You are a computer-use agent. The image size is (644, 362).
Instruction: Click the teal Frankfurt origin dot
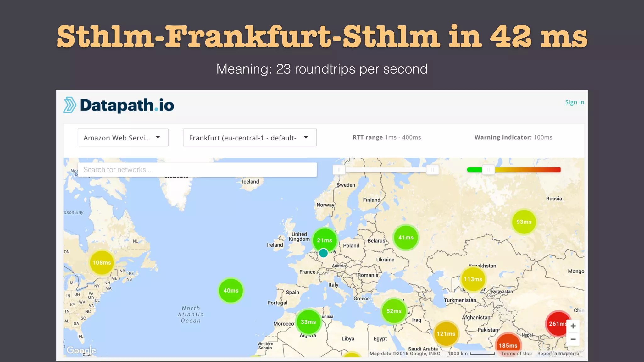pos(323,253)
